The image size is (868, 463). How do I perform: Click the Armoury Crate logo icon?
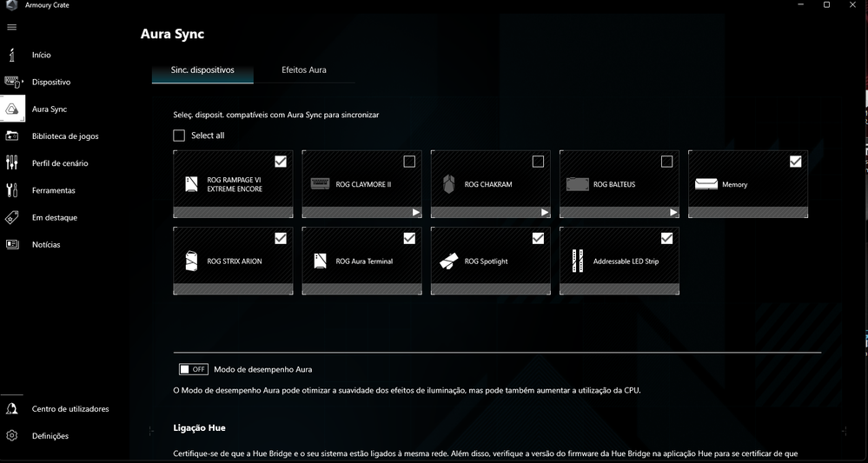[x=11, y=5]
